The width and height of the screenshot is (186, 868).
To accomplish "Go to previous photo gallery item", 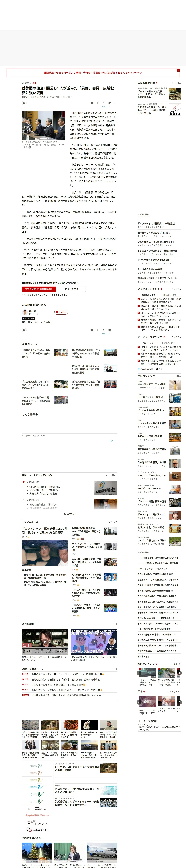I will [139, 702].
